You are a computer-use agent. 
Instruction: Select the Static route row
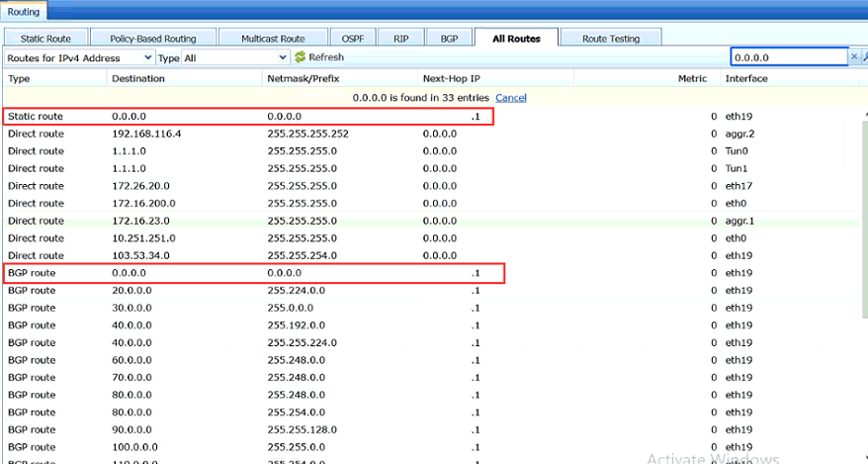coord(432,117)
